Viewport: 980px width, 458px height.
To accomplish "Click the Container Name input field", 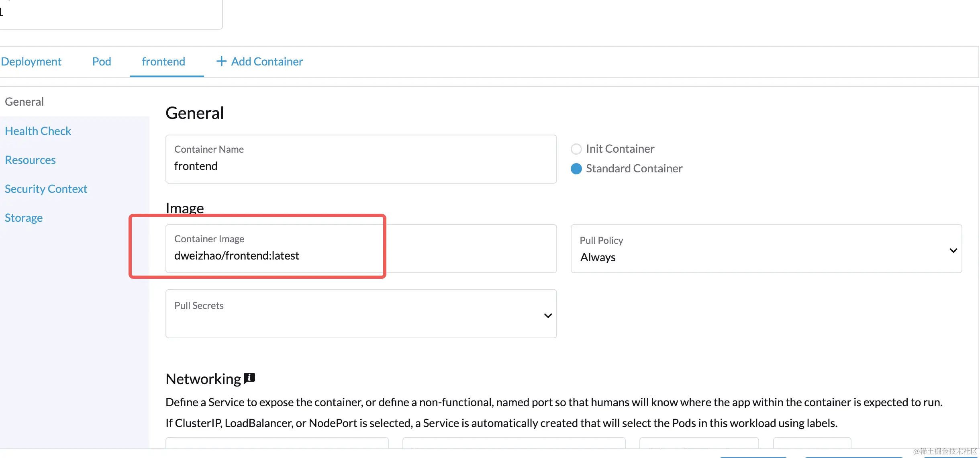I will click(x=361, y=166).
